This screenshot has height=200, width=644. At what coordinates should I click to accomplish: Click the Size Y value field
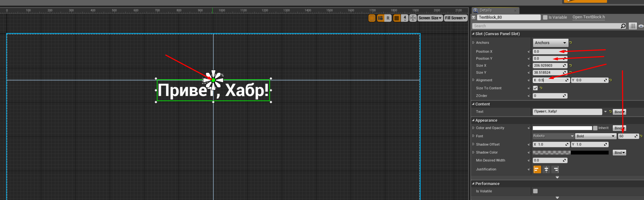click(x=550, y=72)
